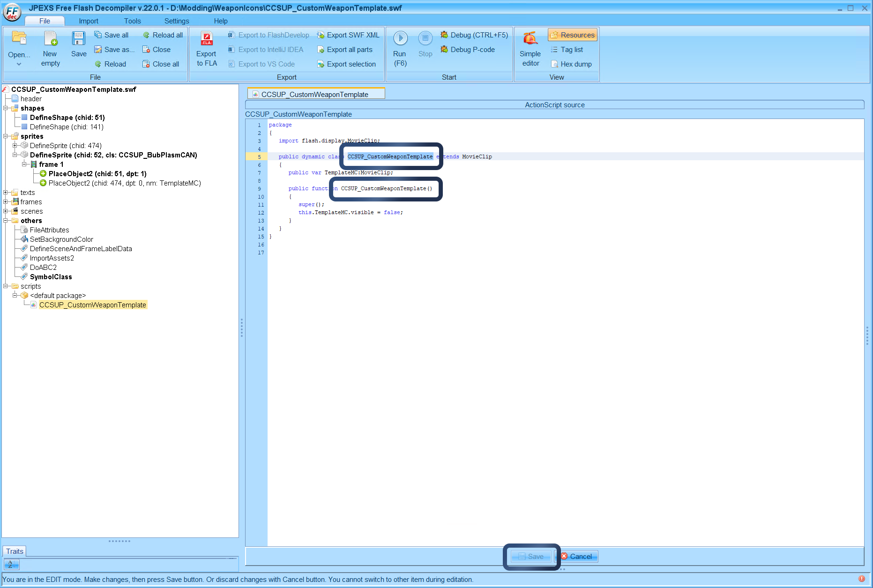Toggle the Resources view
The height and width of the screenshot is (588, 873).
point(572,35)
